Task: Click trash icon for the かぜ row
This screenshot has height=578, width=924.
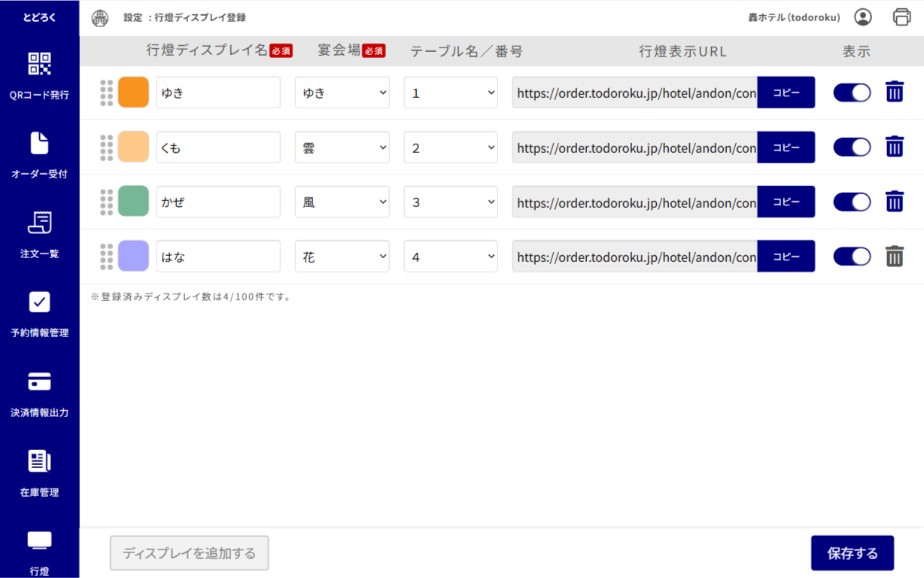Action: point(894,202)
